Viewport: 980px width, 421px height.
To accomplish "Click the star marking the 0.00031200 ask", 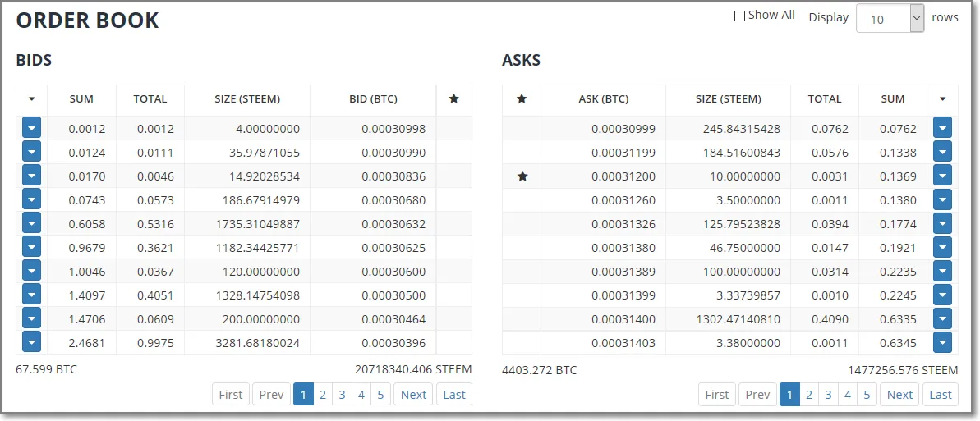I will click(x=521, y=176).
